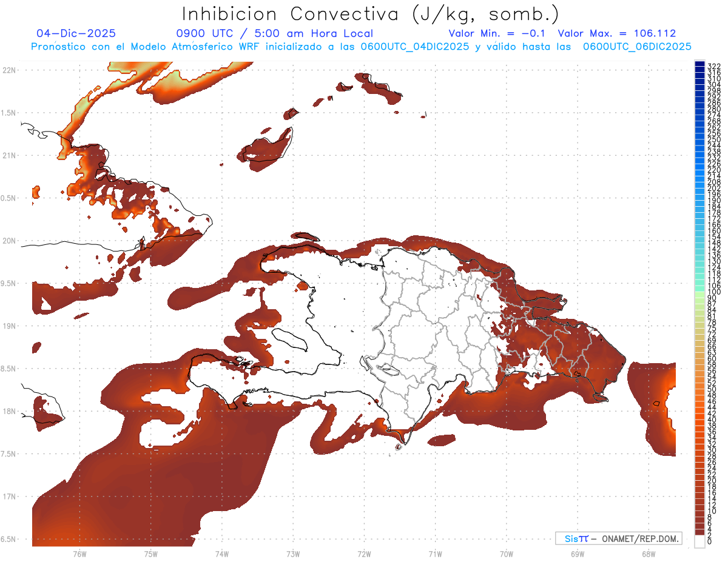728x562 pixels.
Task: Click the "18N" latitude label
Action: click(x=9, y=411)
